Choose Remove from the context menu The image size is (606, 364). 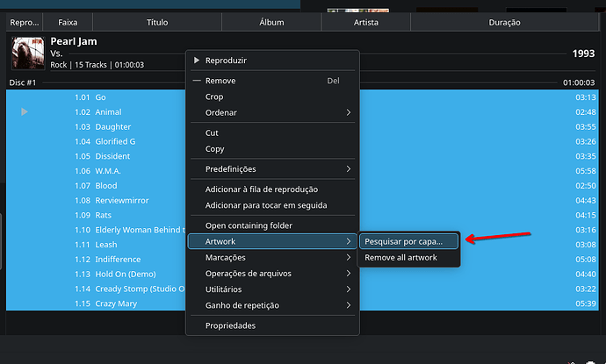(x=220, y=81)
